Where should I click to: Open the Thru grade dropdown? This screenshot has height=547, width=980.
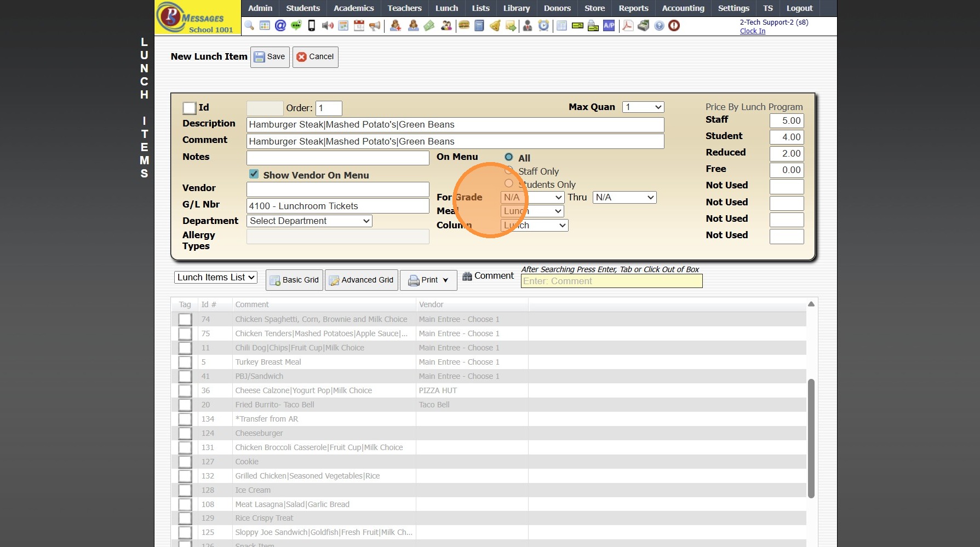624,197
